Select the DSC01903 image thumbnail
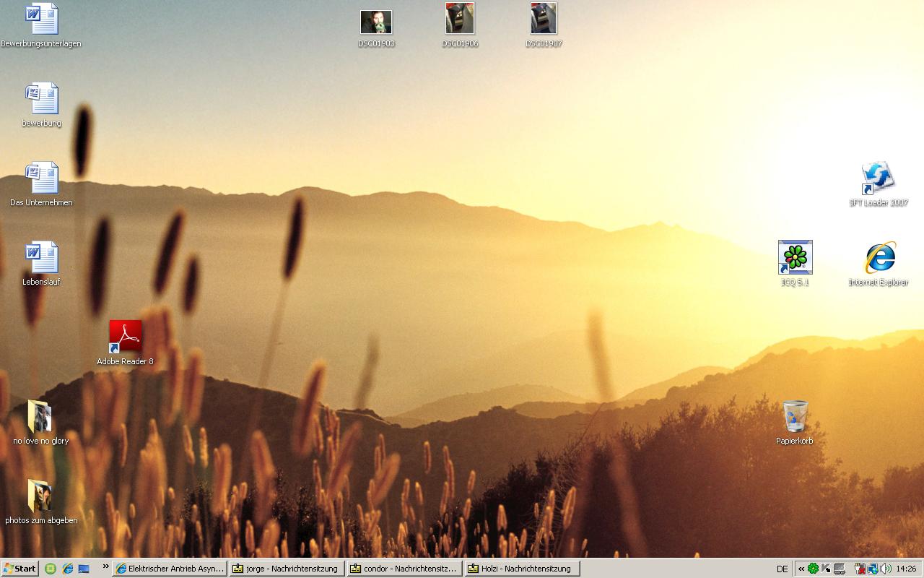Viewport: 924px width, 578px height. click(376, 22)
